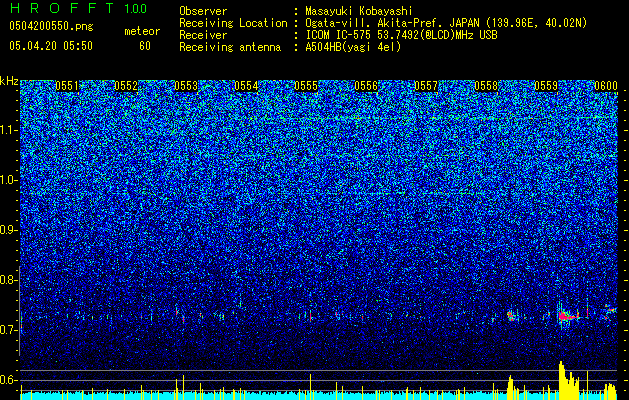Click the 0555 time marker
Image resolution: width=629 pixels, height=400 pixels.
pyautogui.click(x=306, y=86)
